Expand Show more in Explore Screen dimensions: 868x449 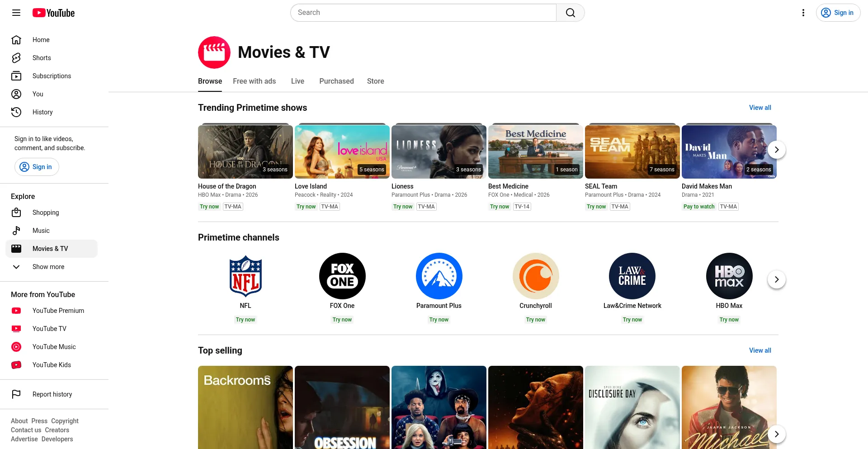click(x=52, y=267)
